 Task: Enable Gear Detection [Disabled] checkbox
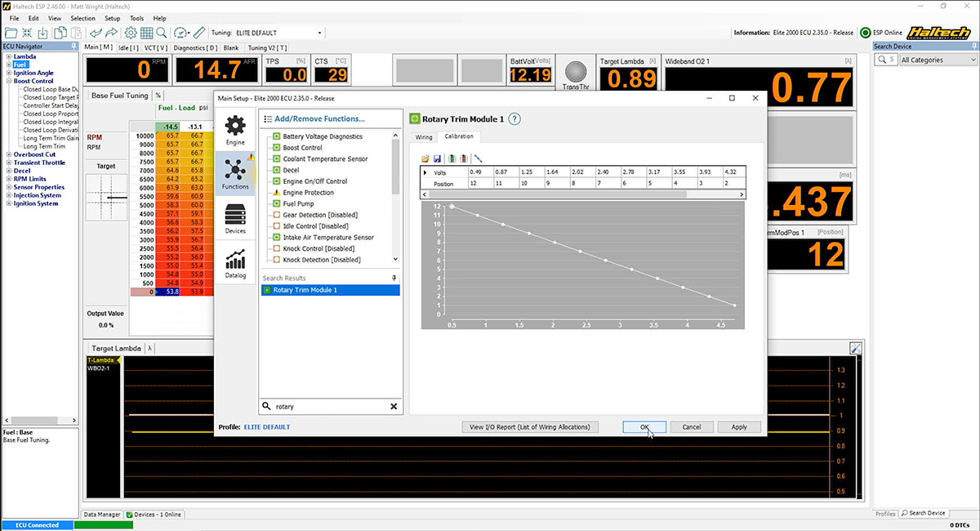(278, 215)
